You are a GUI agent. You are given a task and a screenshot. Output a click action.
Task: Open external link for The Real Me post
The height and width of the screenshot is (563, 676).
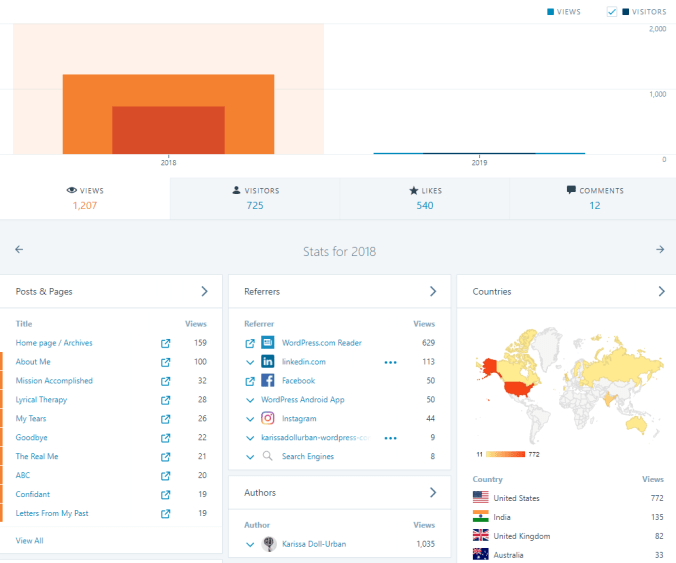166,457
